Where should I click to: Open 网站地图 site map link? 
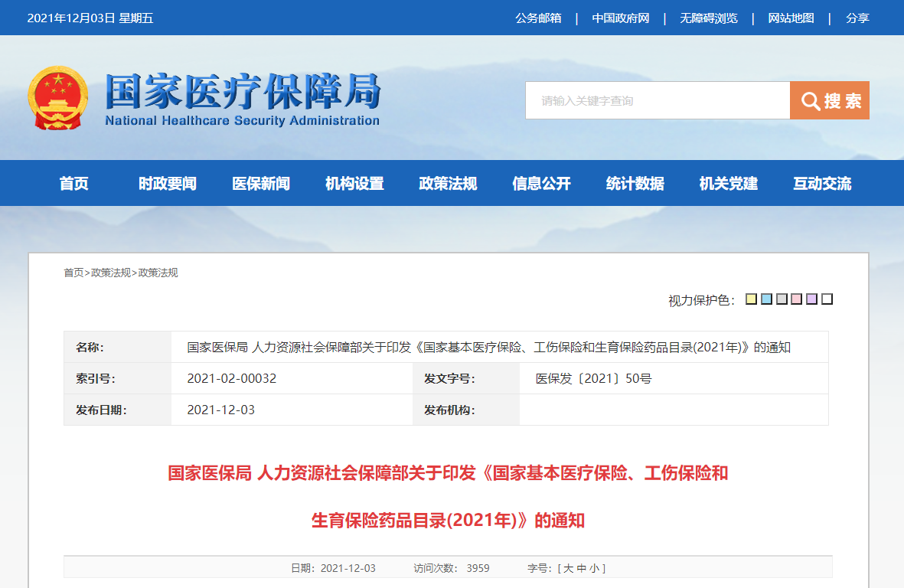pos(791,18)
